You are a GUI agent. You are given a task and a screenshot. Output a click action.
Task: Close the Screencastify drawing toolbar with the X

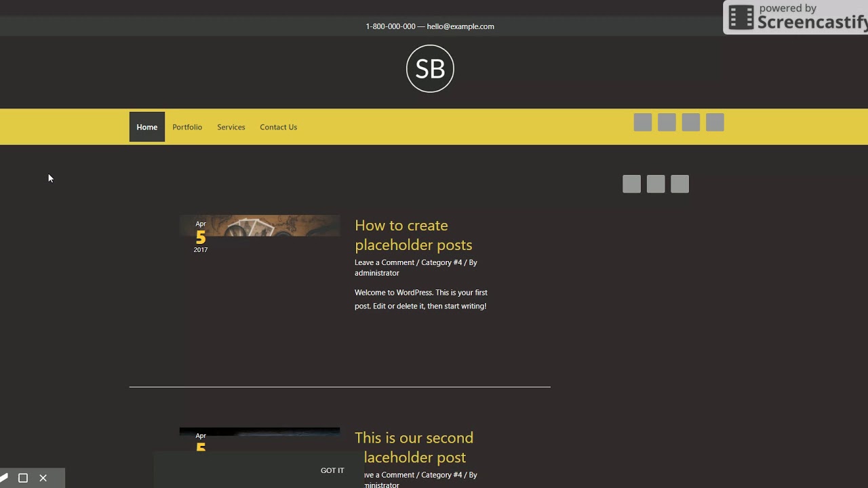click(x=43, y=478)
